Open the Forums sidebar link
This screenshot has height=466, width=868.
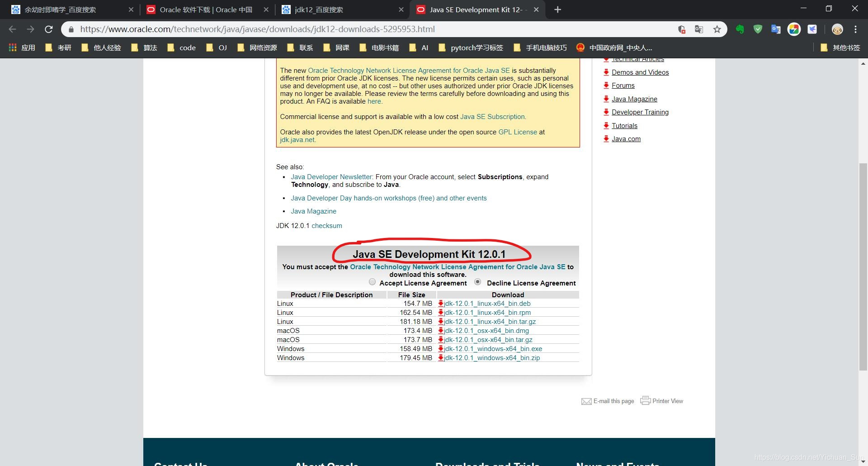tap(623, 86)
